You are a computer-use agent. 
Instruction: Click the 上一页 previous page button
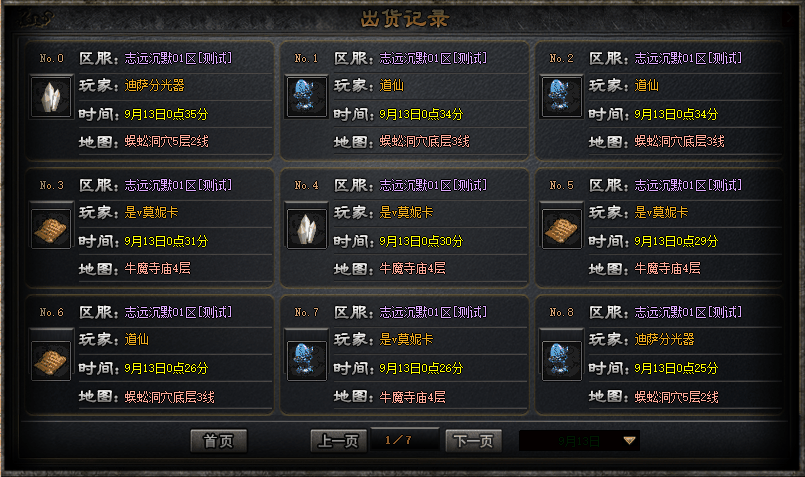338,441
